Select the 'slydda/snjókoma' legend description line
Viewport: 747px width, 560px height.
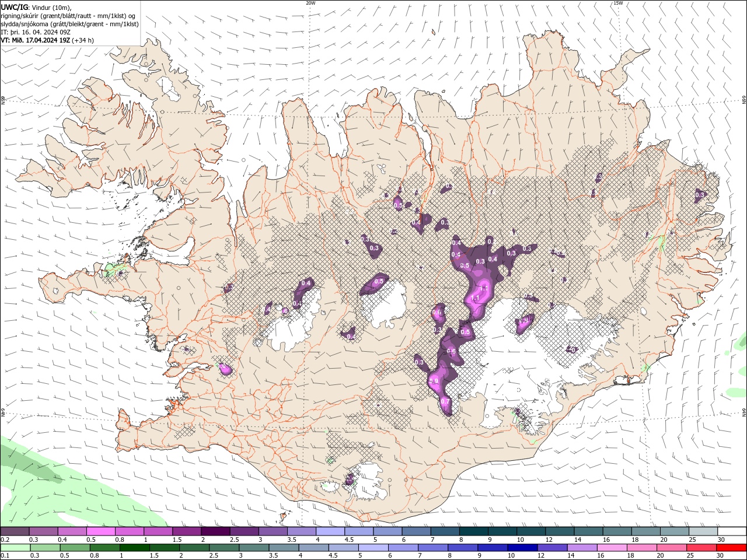[70, 24]
